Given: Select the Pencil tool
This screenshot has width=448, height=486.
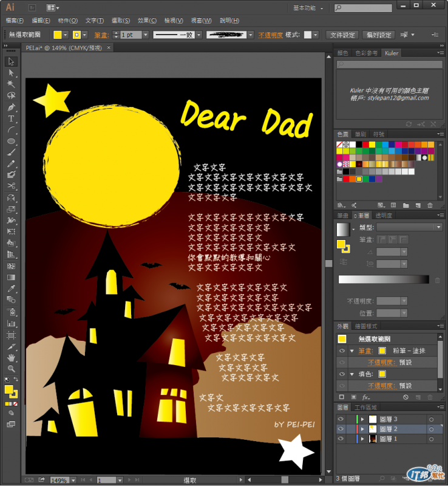Looking at the screenshot, I should 11,163.
